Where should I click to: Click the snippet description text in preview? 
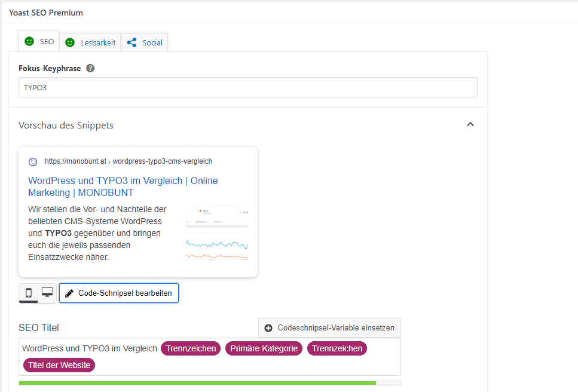(x=97, y=233)
